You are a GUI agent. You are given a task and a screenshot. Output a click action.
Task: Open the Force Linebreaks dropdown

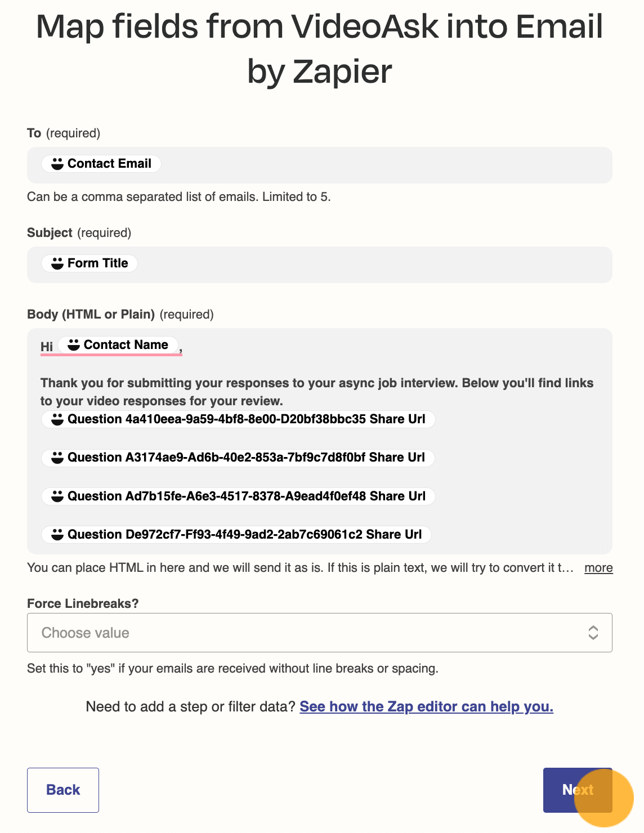[319, 633]
